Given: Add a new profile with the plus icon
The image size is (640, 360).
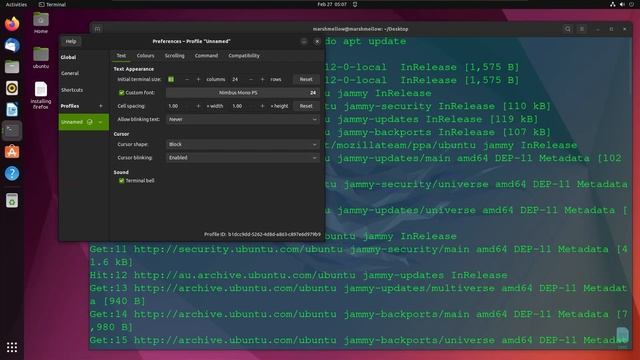Looking at the screenshot, I should 101,106.
